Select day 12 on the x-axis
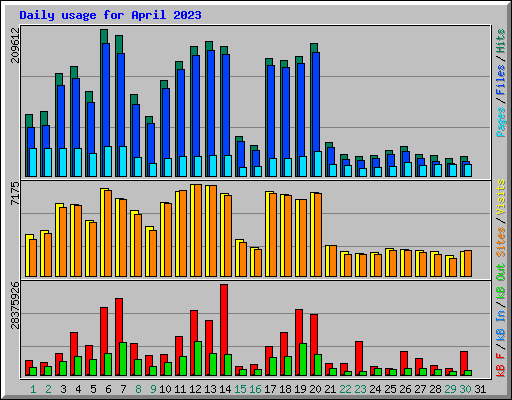The height and width of the screenshot is (400, 512). pyautogui.click(x=195, y=389)
